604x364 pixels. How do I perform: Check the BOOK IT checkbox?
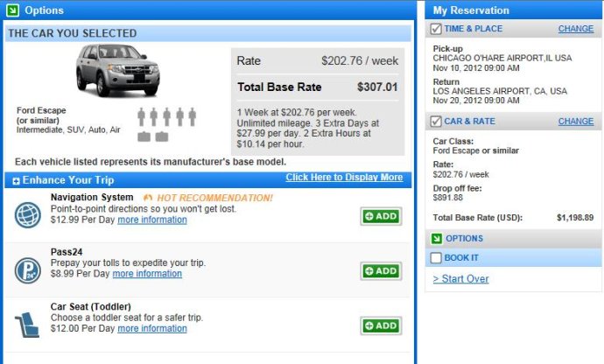tap(436, 258)
